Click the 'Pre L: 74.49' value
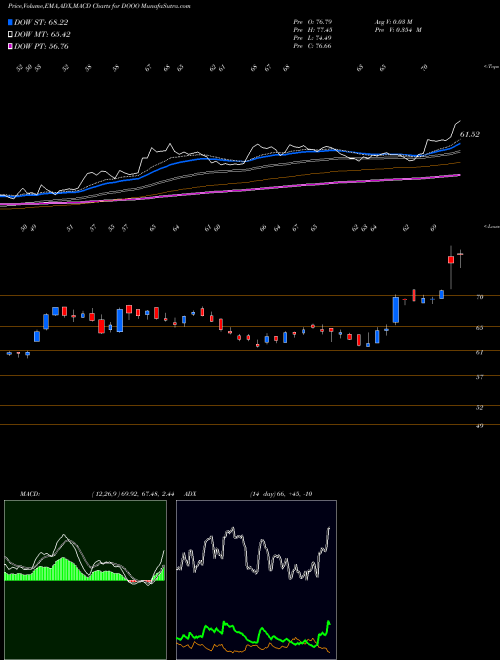This screenshot has height=660, width=500. point(312,38)
